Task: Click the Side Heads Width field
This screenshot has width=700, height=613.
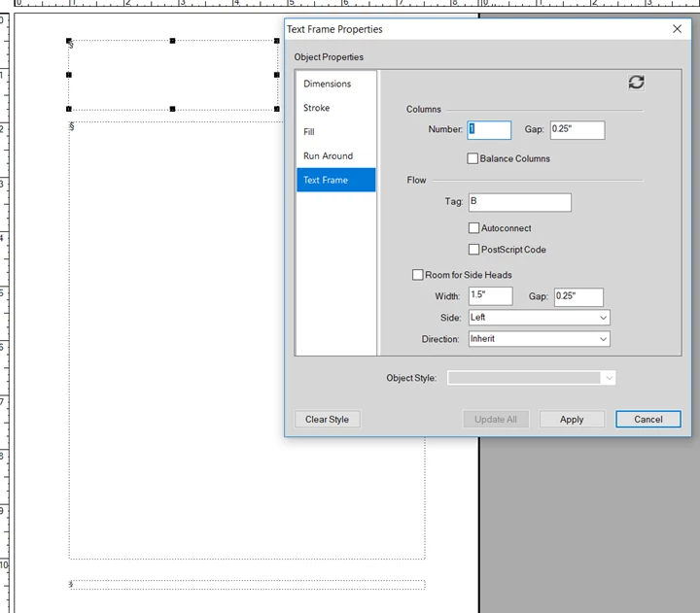Action: point(491,296)
